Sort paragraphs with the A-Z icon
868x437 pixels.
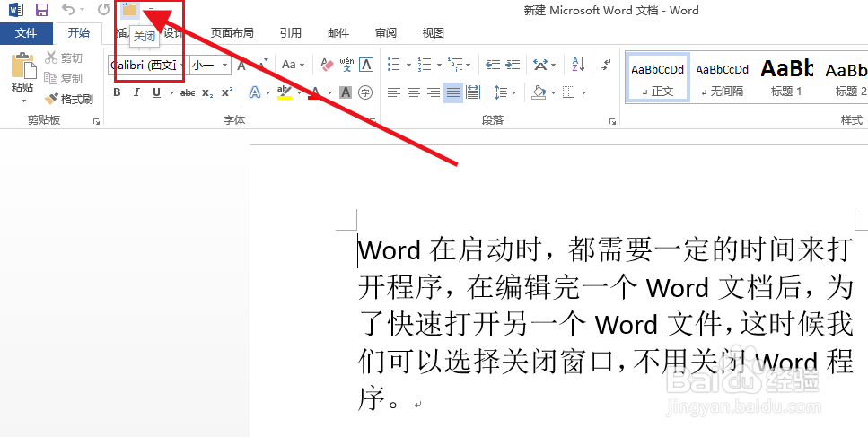[x=578, y=65]
